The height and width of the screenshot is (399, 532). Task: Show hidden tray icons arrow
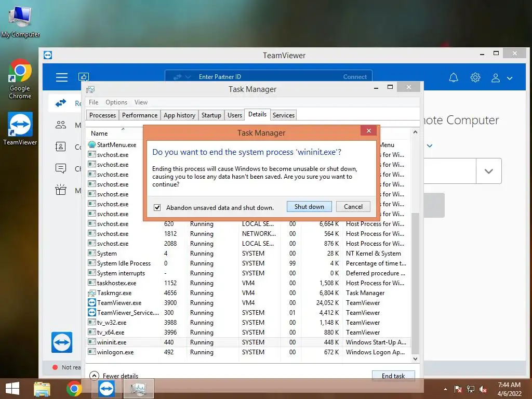pyautogui.click(x=445, y=390)
